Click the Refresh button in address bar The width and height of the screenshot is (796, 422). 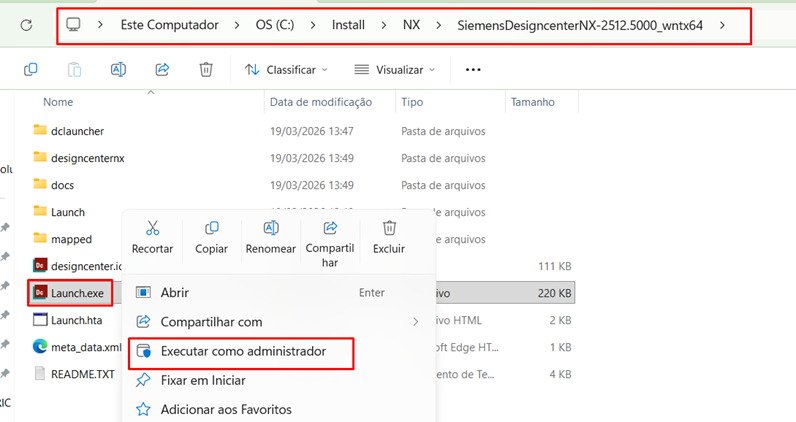27,24
